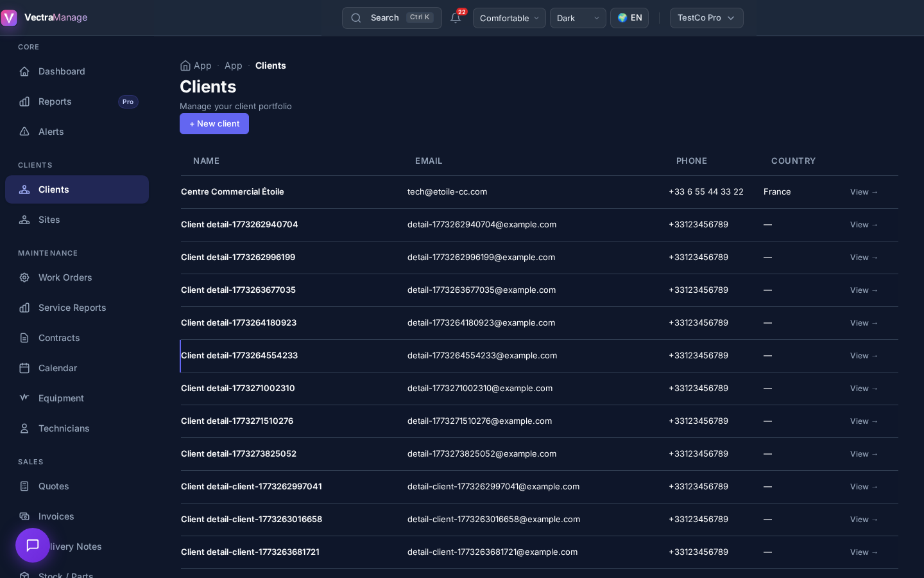Click the breadcrumb home icon
The width and height of the screenshot is (924, 578).
(185, 66)
